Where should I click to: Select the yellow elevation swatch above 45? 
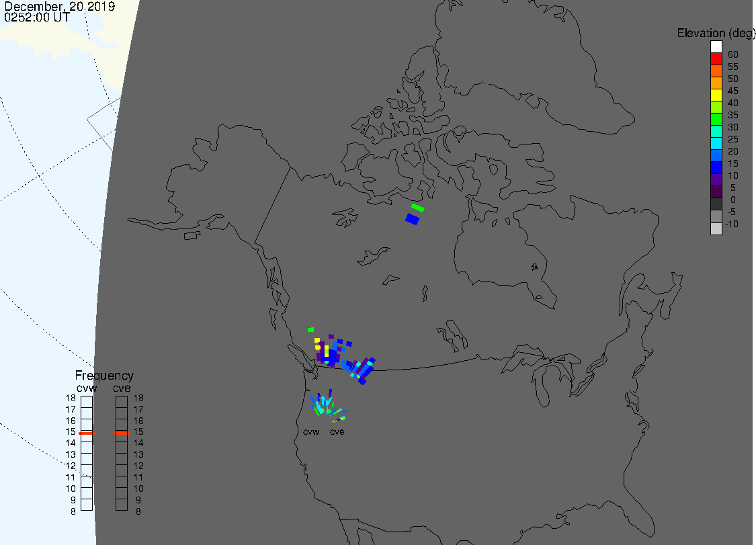click(x=716, y=95)
